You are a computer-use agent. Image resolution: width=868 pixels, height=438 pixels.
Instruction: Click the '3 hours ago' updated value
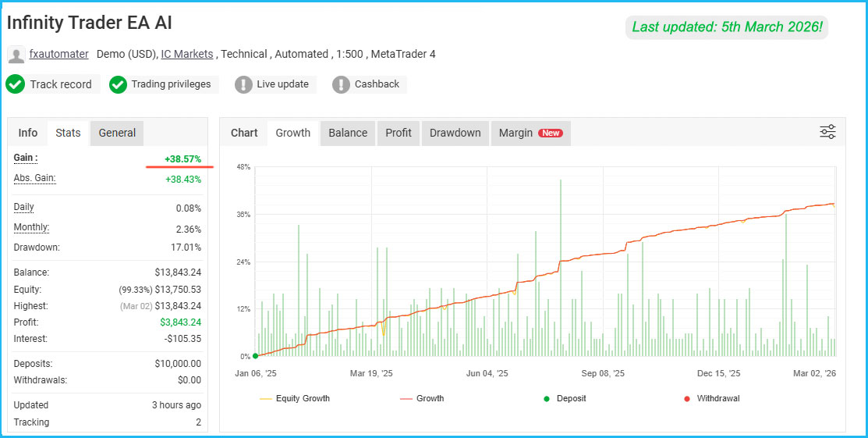tap(176, 405)
